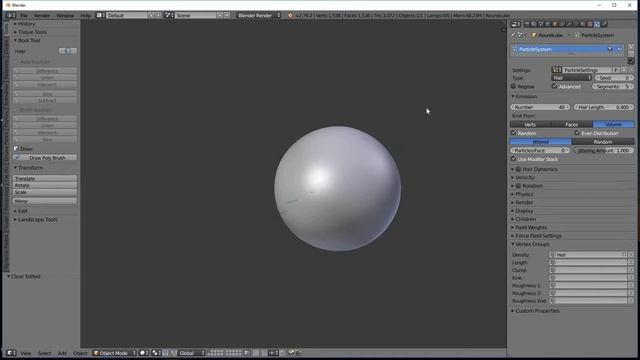
Task: Click the Rotate button
Action: click(x=45, y=185)
